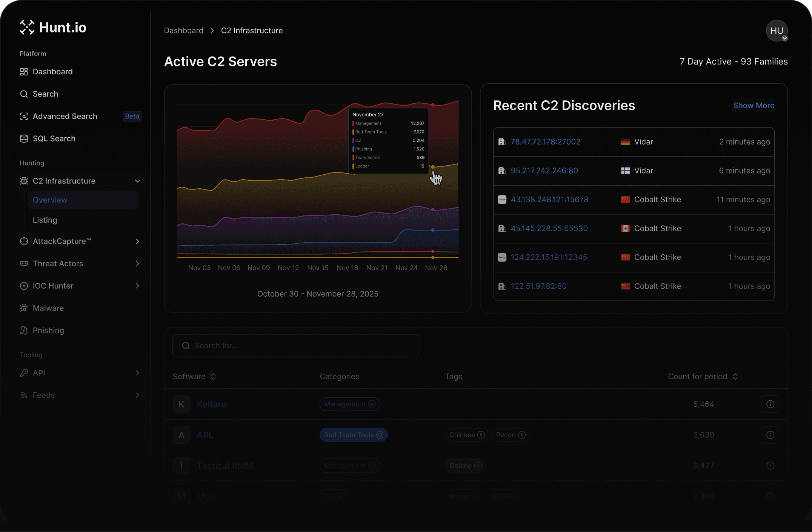Image resolution: width=812 pixels, height=532 pixels.
Task: Click the Threat Actors mask icon
Action: click(x=24, y=263)
